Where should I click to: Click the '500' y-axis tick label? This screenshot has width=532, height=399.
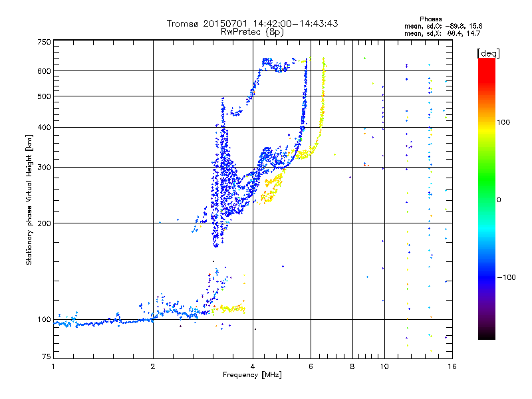tap(45, 96)
